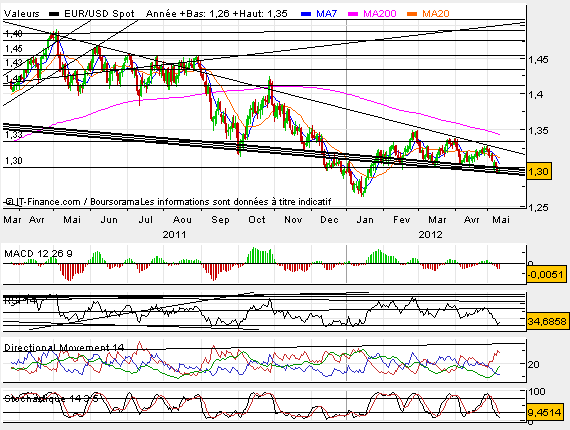Click the Aou month label on time axis
Image resolution: width=570 pixels, height=430 pixels.
pos(182,220)
